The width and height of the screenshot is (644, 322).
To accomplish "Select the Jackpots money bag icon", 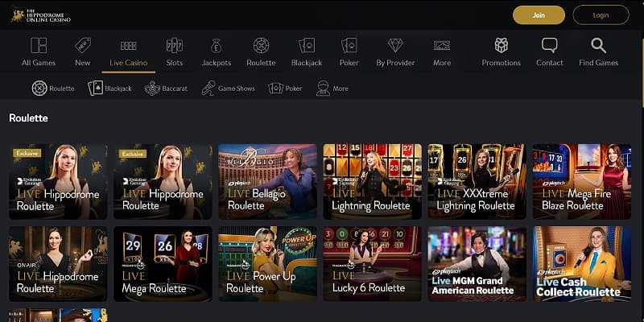I will coord(216,46).
